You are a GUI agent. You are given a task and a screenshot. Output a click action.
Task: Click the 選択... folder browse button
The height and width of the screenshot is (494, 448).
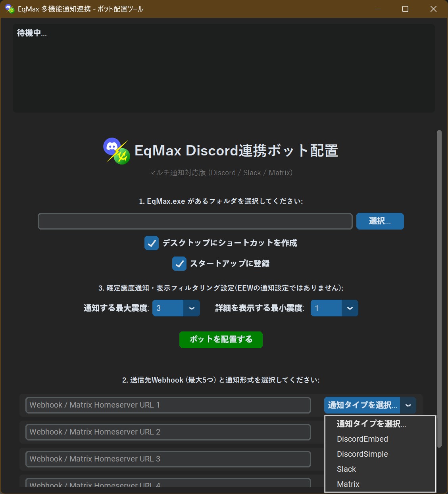[379, 221]
